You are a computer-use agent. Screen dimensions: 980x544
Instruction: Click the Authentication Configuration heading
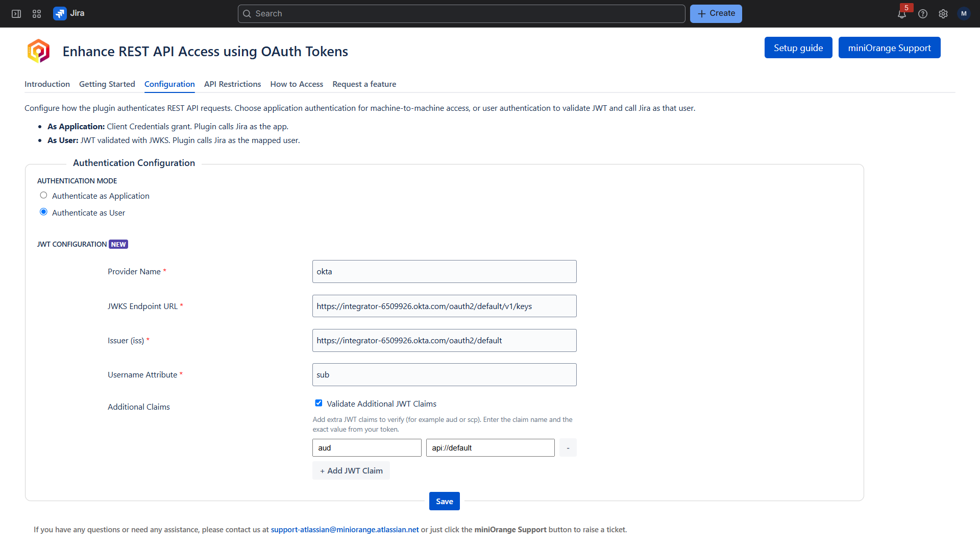134,163
